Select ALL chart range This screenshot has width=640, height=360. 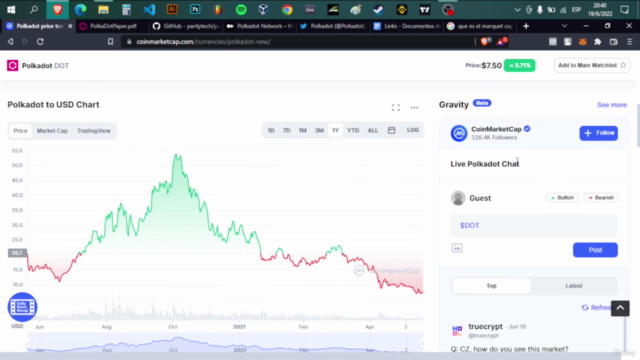click(373, 130)
